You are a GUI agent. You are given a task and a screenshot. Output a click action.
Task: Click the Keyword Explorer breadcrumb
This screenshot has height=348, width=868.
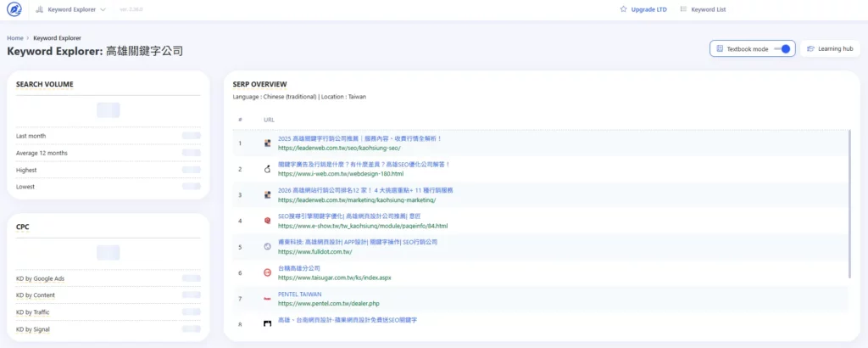pyautogui.click(x=57, y=38)
